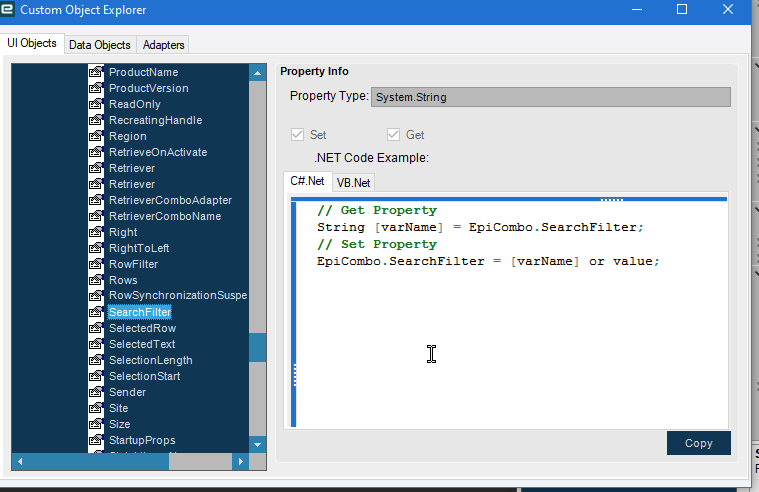Click the property icon beside StartupProps
Viewport: 759px width, 492px height.
point(96,439)
